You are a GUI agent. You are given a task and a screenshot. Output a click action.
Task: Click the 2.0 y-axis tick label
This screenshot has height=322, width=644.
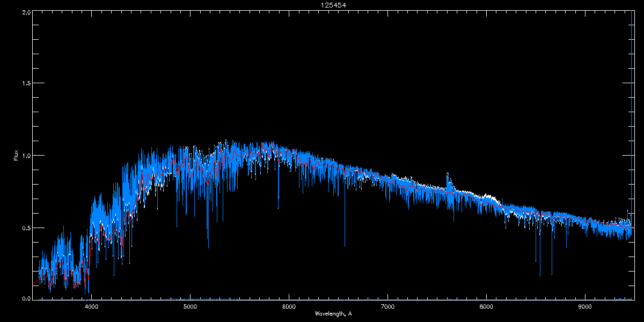26,12
